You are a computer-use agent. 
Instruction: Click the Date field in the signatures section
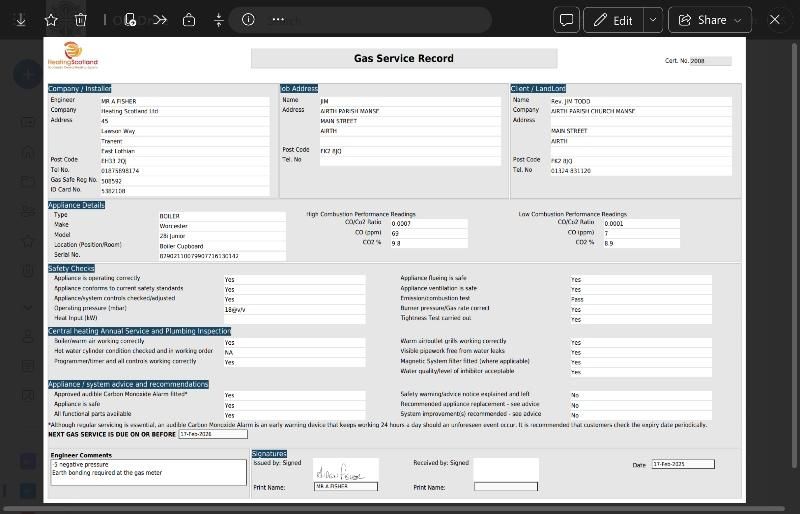point(683,464)
